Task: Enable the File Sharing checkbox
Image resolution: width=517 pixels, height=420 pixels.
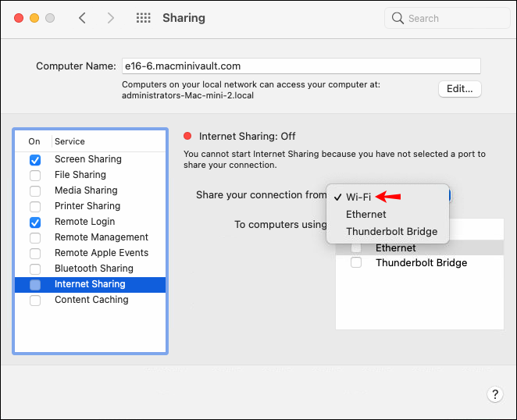Action: coord(35,175)
